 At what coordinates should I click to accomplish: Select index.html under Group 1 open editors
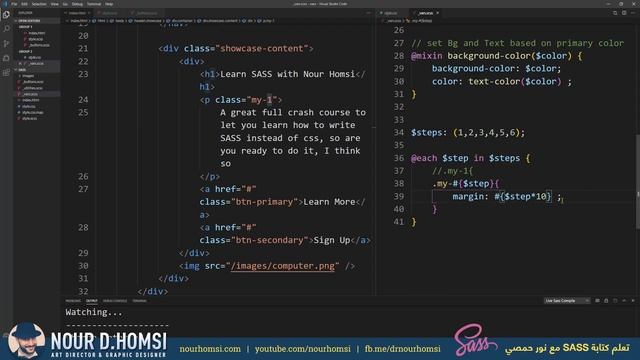coord(37,33)
